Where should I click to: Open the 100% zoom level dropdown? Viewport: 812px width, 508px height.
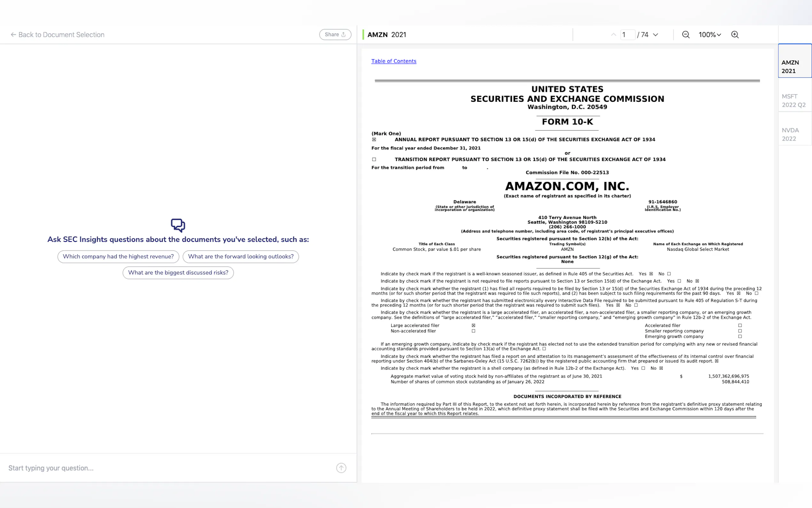[x=710, y=35]
